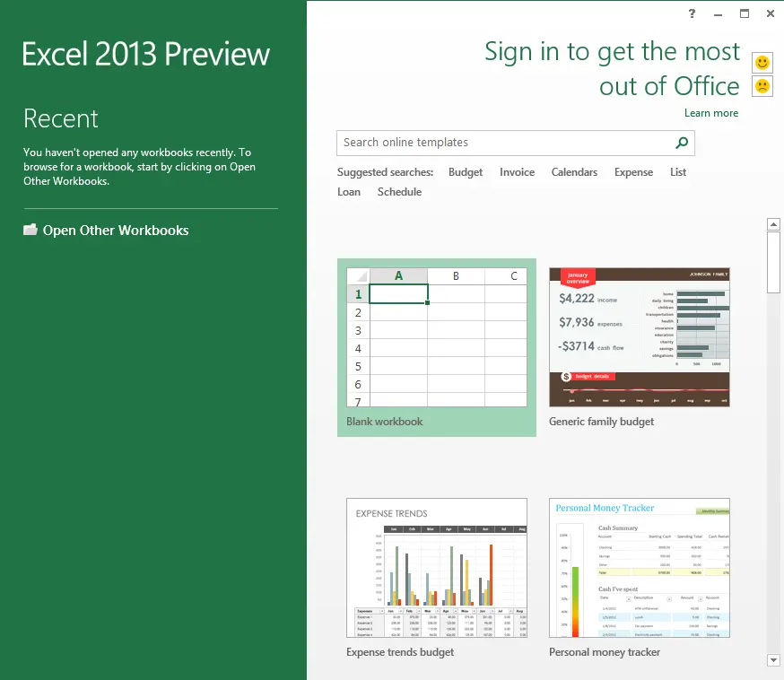Click the happy face feedback icon
Image resolution: width=784 pixels, height=680 pixels.
pos(762,63)
